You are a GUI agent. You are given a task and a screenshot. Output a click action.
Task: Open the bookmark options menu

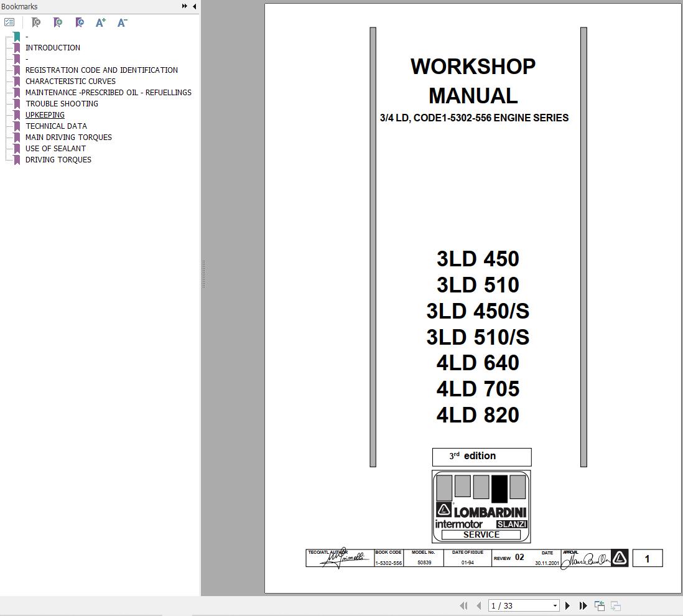9,22
